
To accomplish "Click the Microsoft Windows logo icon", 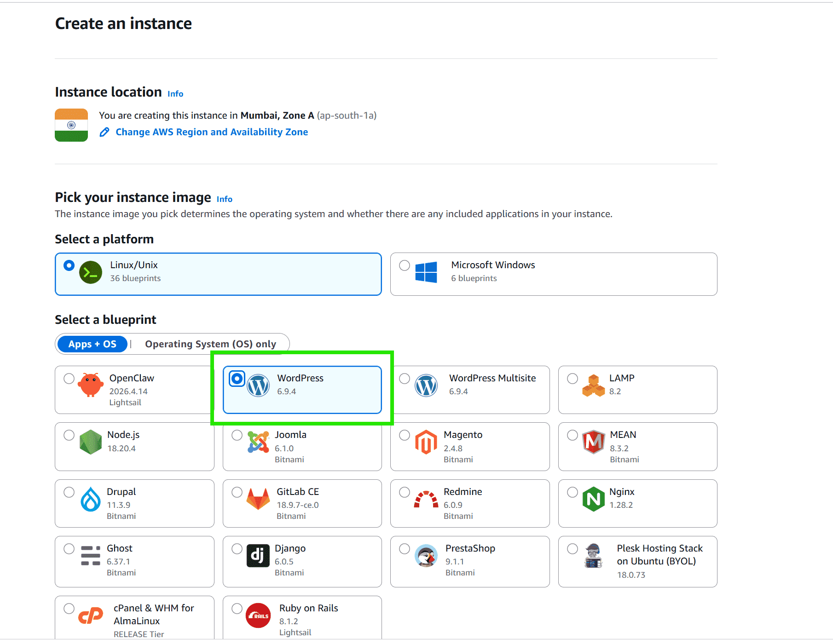I will [x=426, y=272].
